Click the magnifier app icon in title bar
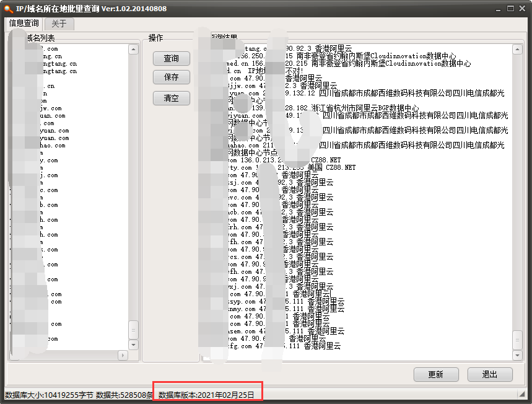Viewport: 532px width, 404px height. pos(9,9)
